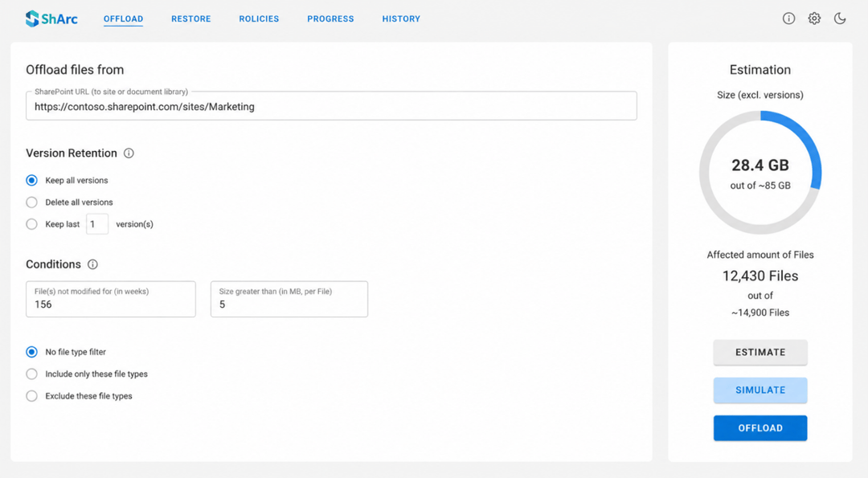Viewport: 868px width, 478px height.
Task: Select No file type filter
Action: [32, 352]
